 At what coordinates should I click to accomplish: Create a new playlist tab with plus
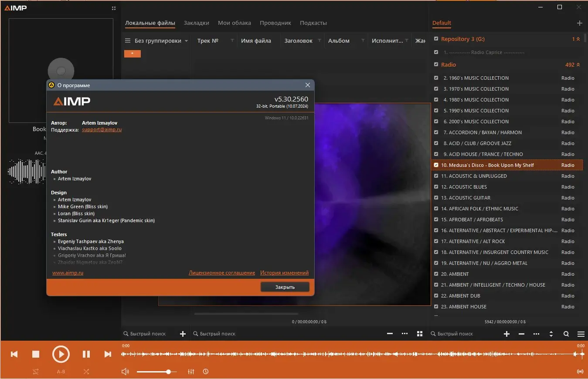point(579,23)
